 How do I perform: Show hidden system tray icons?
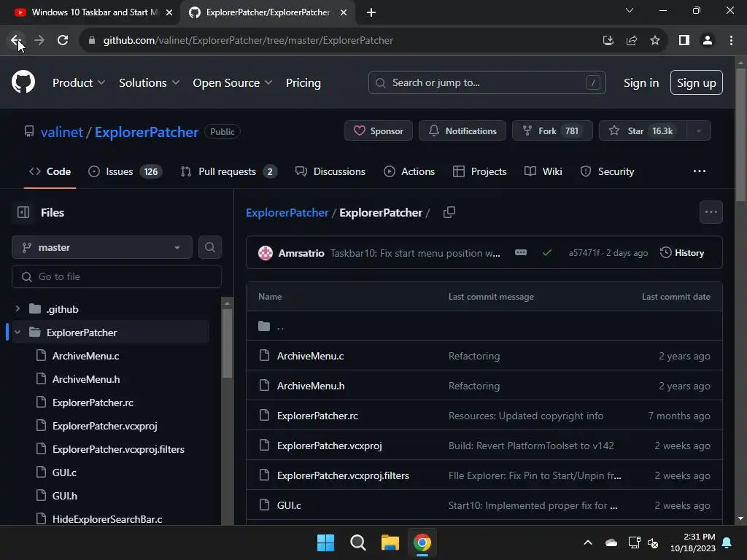point(588,542)
